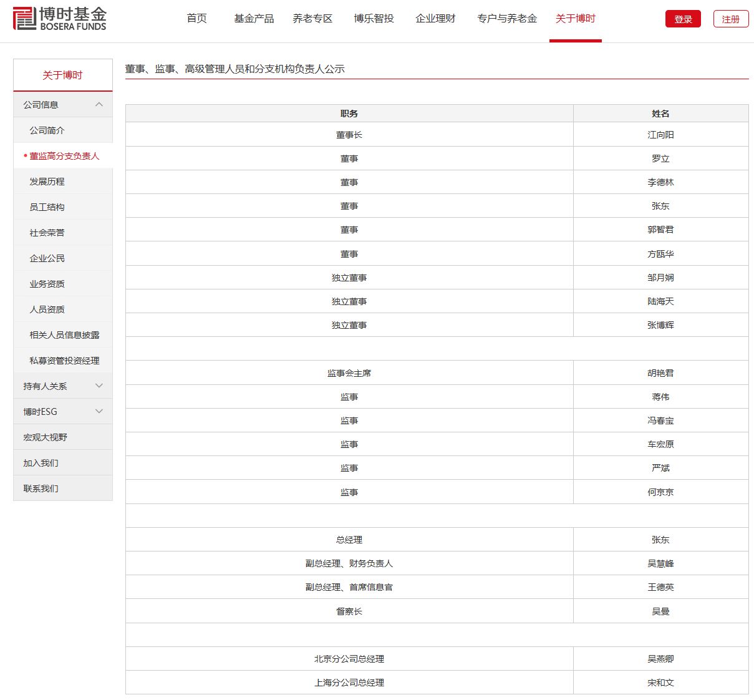The height and width of the screenshot is (700, 754).
Task: Go to the 社会荣誉 page
Action: tap(47, 233)
